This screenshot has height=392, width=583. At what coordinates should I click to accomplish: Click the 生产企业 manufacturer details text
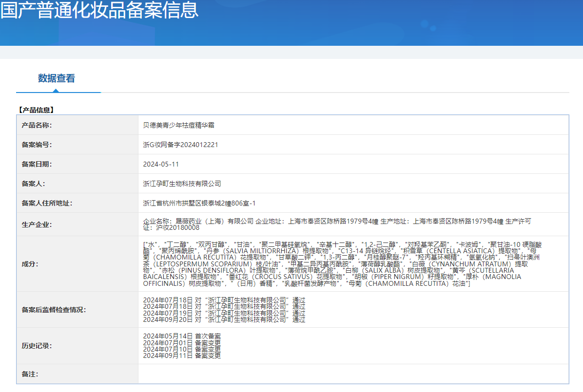(336, 224)
